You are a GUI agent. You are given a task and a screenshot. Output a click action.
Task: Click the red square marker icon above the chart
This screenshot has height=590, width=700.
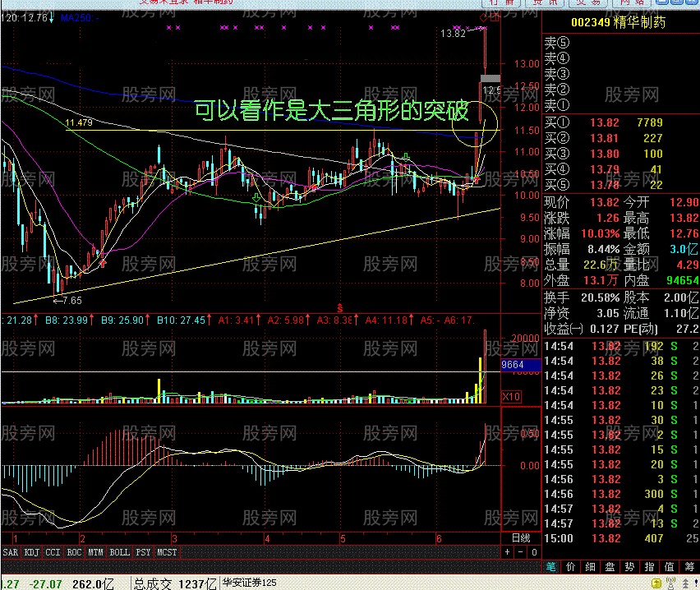[495, 18]
